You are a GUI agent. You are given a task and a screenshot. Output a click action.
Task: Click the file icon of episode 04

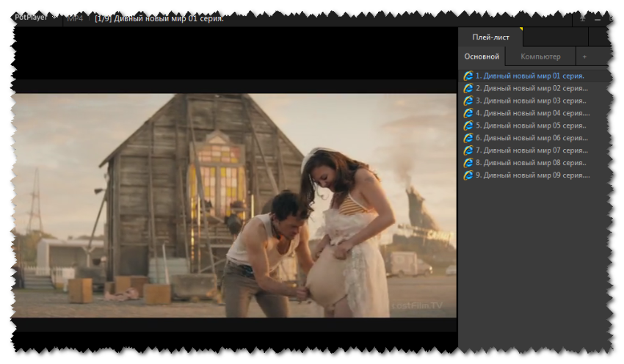(x=468, y=113)
